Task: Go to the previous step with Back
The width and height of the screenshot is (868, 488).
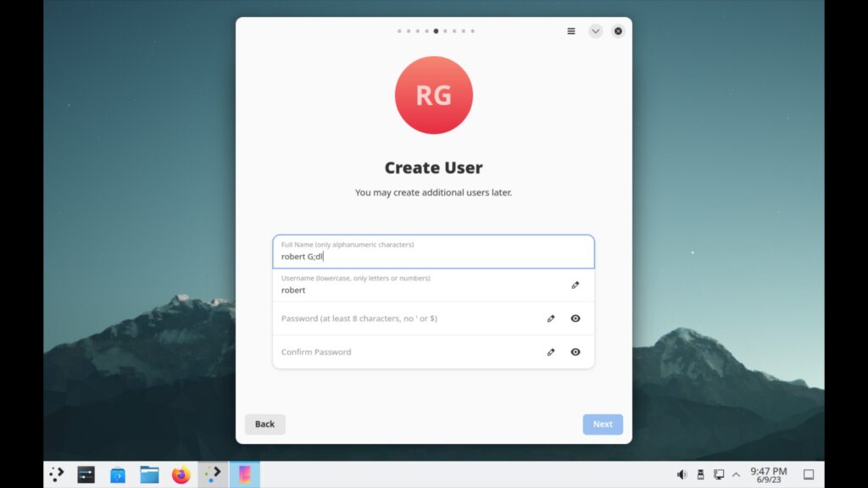Action: coord(264,424)
